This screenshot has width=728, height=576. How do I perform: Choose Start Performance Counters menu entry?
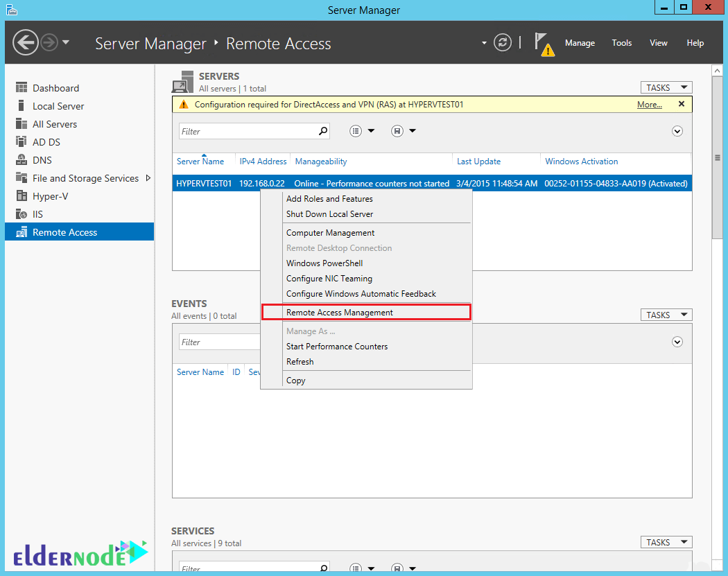point(367,347)
